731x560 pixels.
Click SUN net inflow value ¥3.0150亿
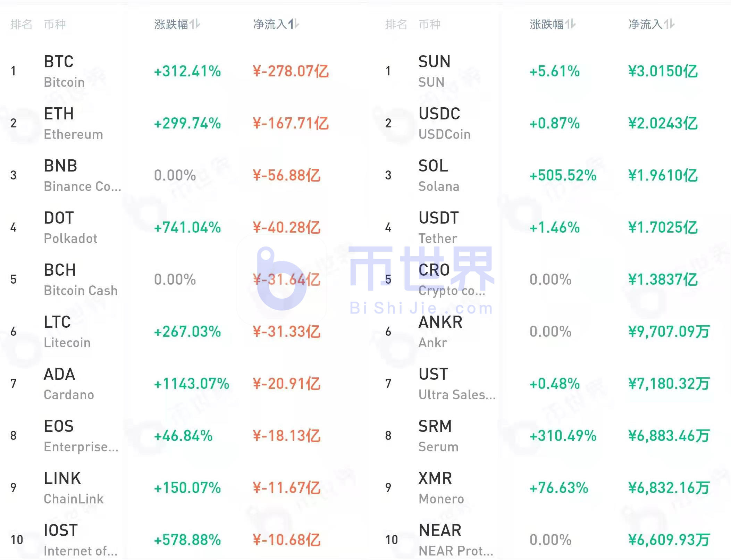click(x=663, y=72)
